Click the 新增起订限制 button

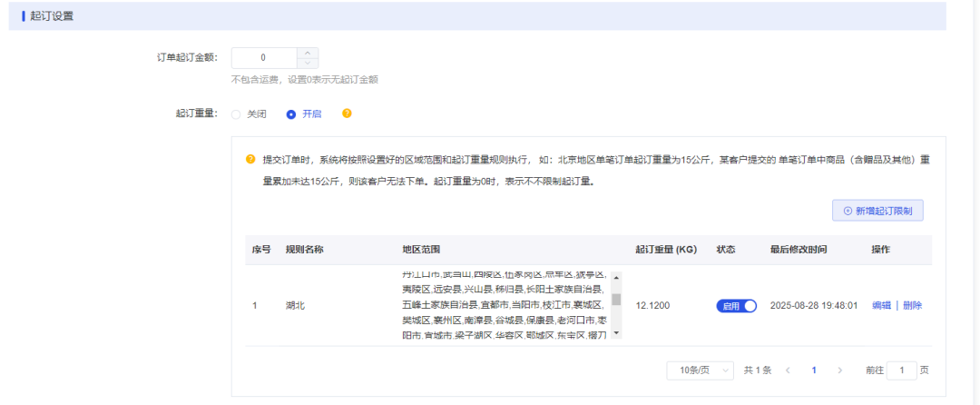[x=877, y=211]
